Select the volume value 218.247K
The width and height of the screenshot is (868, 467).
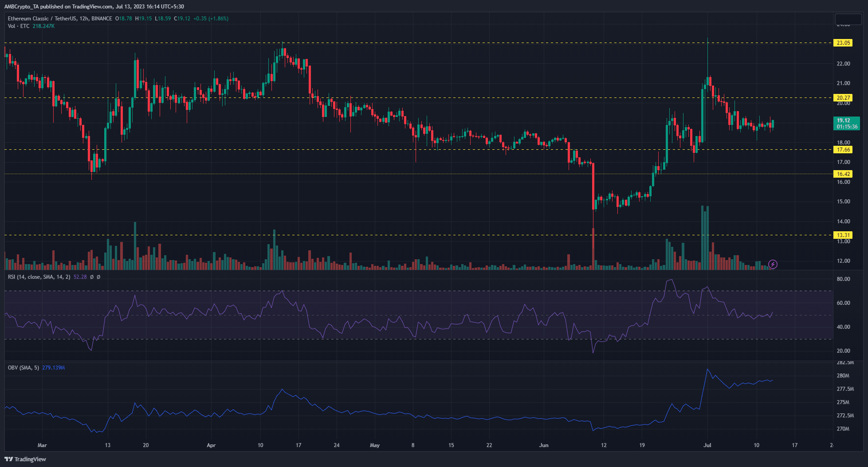coord(43,26)
